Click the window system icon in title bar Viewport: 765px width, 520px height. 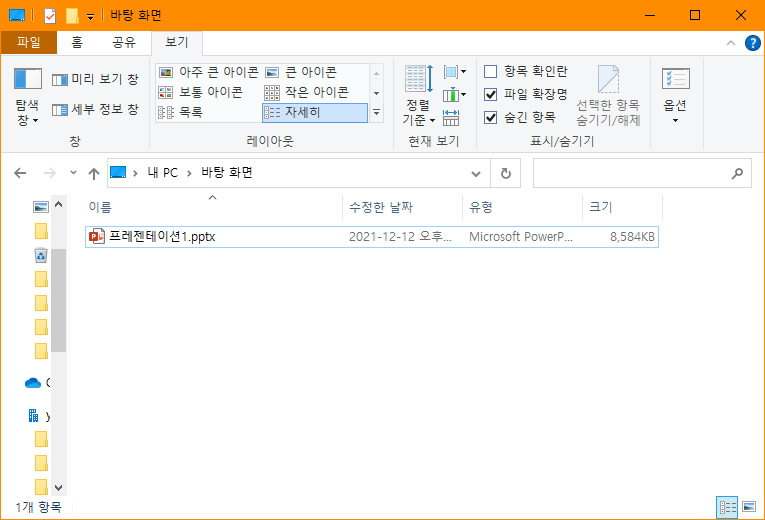tap(17, 16)
